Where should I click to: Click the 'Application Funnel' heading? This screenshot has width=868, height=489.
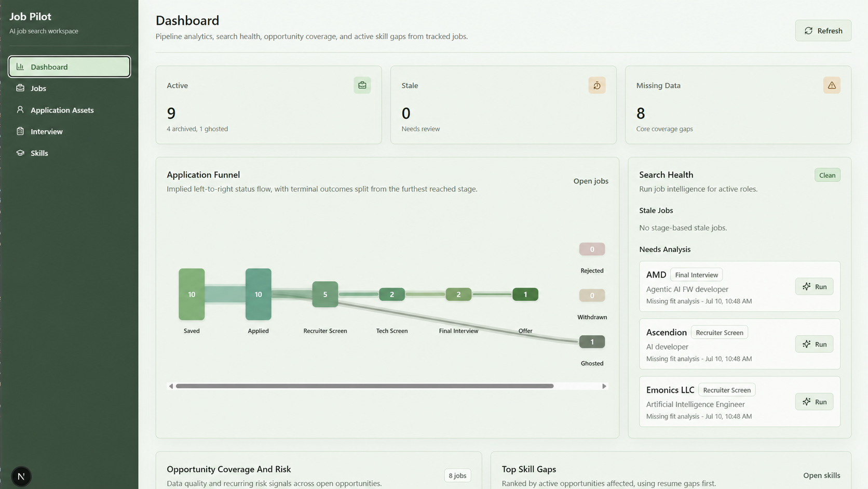click(x=204, y=175)
